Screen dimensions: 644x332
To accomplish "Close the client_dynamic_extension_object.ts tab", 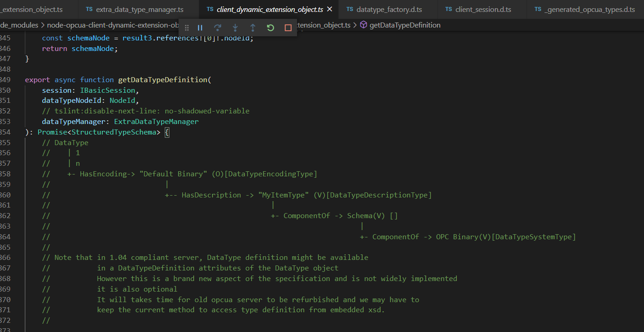I will point(330,9).
